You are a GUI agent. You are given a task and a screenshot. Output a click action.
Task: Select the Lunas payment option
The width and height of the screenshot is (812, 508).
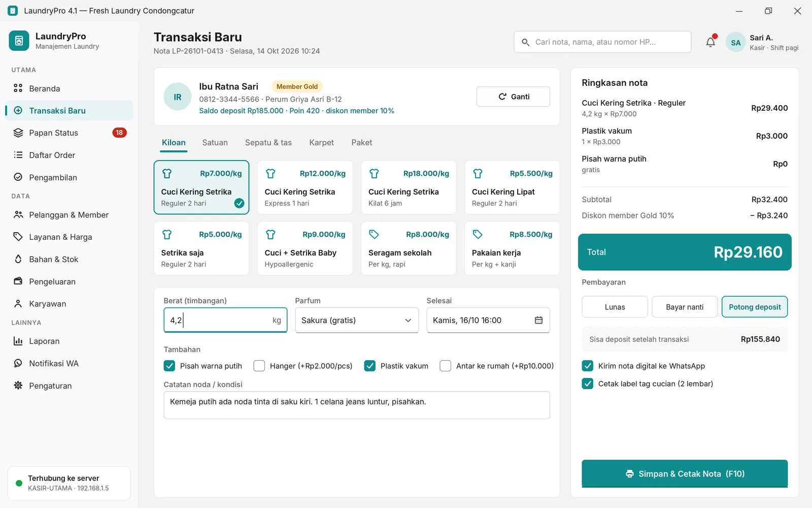615,307
